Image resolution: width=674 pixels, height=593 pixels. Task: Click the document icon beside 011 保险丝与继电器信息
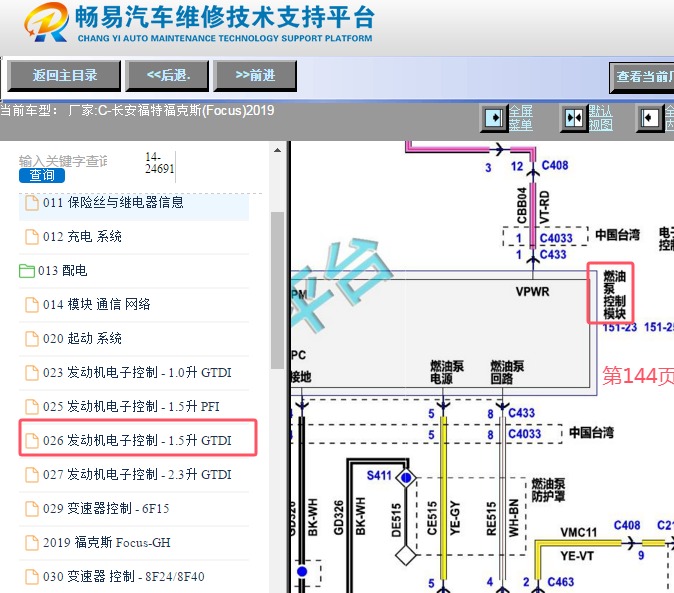(x=31, y=203)
